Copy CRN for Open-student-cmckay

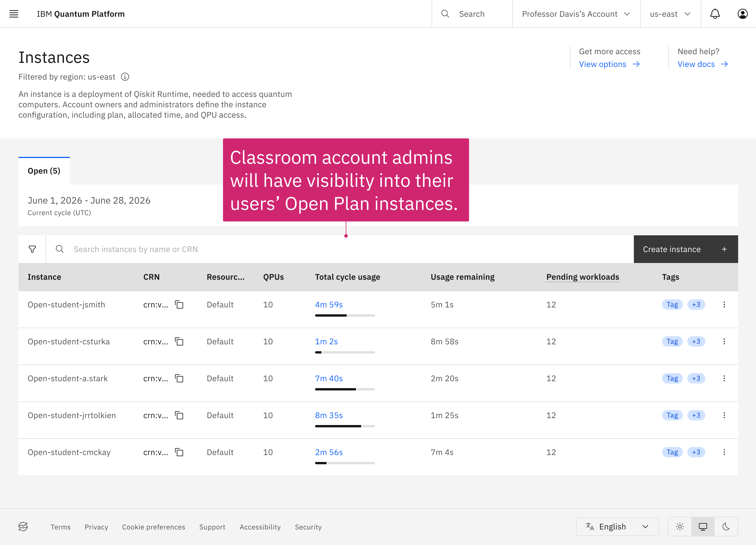(179, 452)
